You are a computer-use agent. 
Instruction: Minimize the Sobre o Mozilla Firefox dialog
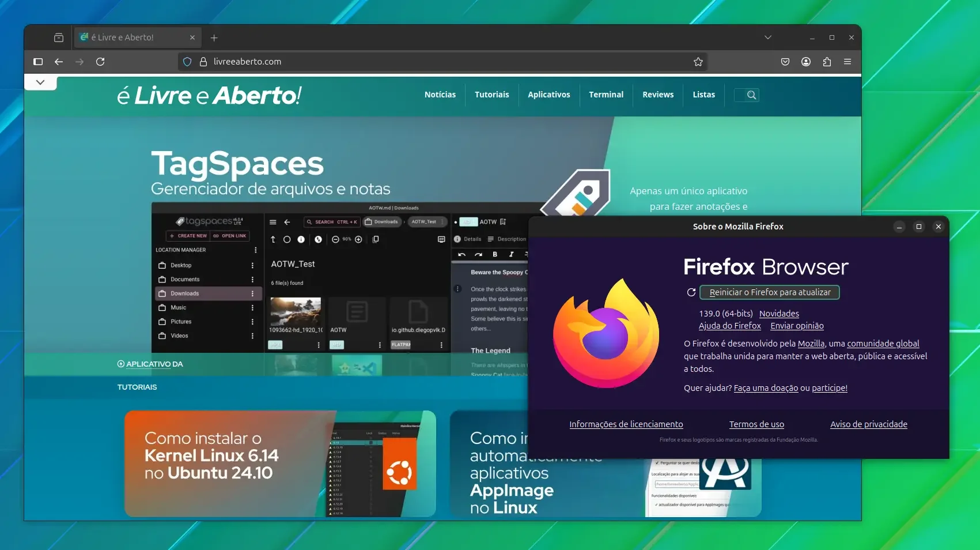coord(899,227)
